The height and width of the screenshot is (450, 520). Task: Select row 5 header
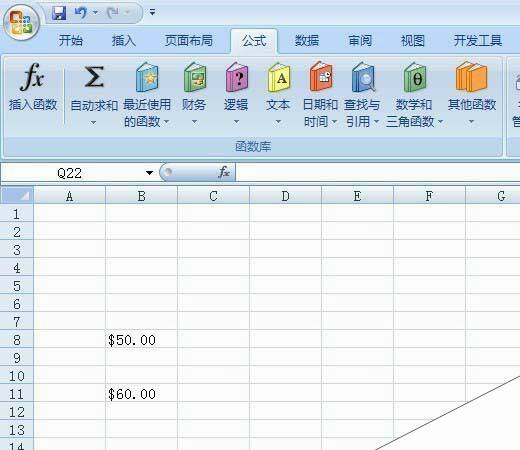coord(17,286)
